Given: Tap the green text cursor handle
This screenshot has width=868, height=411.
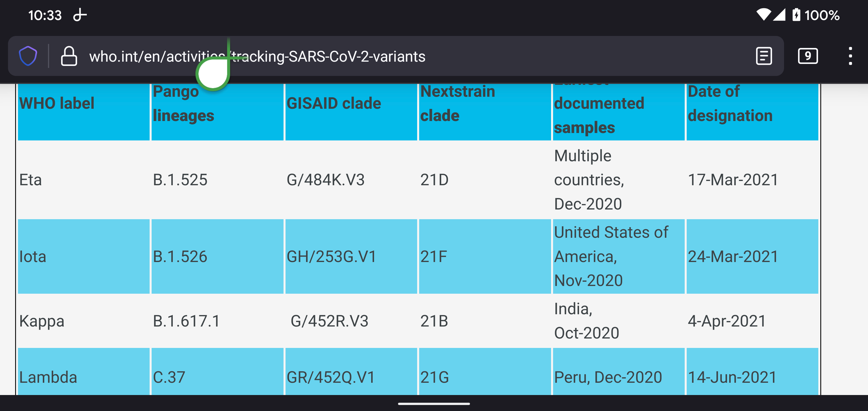Looking at the screenshot, I should click(x=213, y=73).
